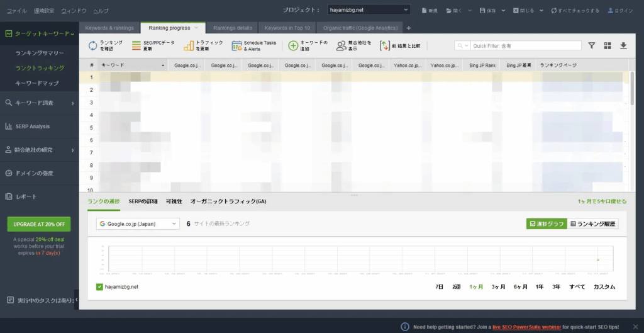The width and height of the screenshot is (644, 333).
Task: Click the UPGRADE AT 20% OFF button
Action: [39, 224]
